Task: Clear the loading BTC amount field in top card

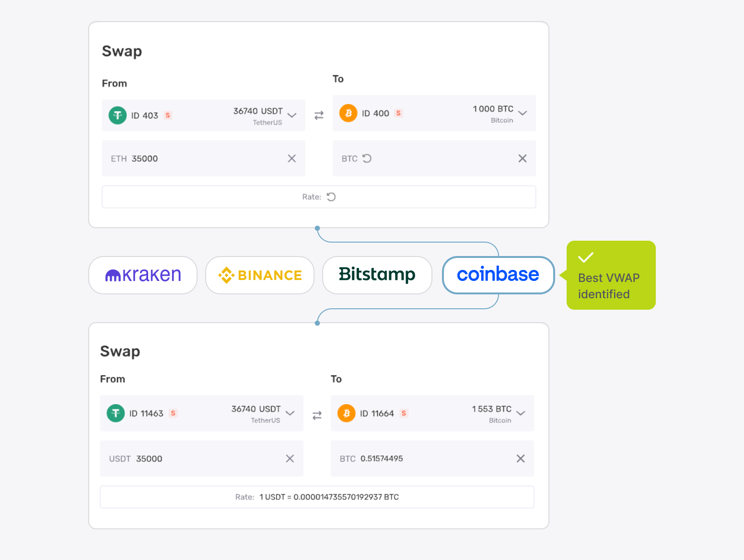Action: pos(523,158)
